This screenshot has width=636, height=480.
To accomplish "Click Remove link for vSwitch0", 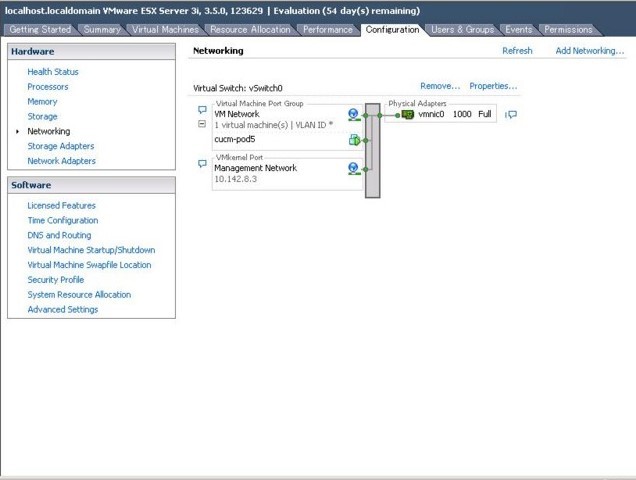I will pyautogui.click(x=440, y=86).
